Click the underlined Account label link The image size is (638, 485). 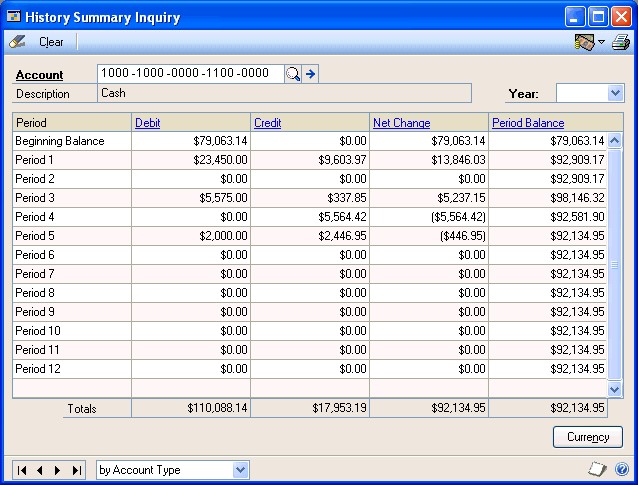(39, 75)
